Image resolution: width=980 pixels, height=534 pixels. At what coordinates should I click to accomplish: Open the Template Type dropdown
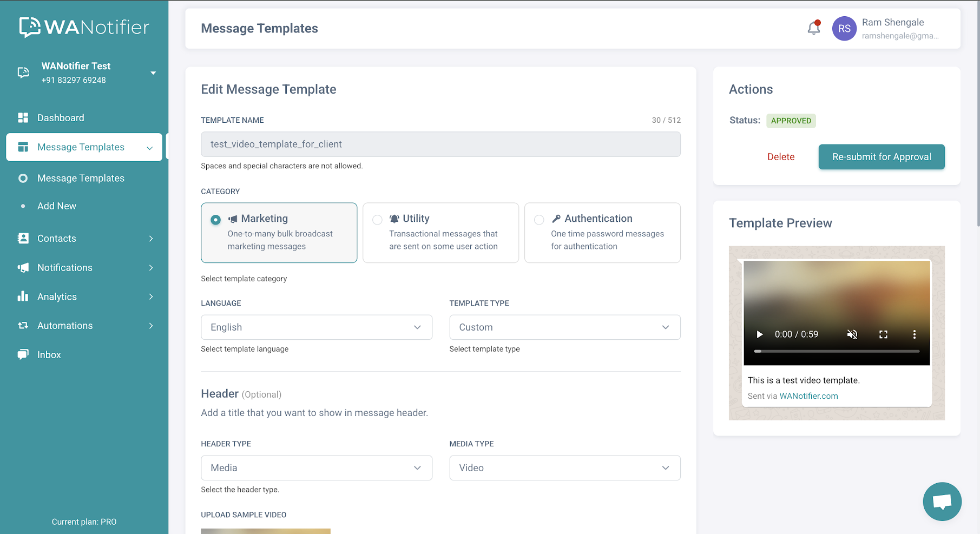coord(564,327)
